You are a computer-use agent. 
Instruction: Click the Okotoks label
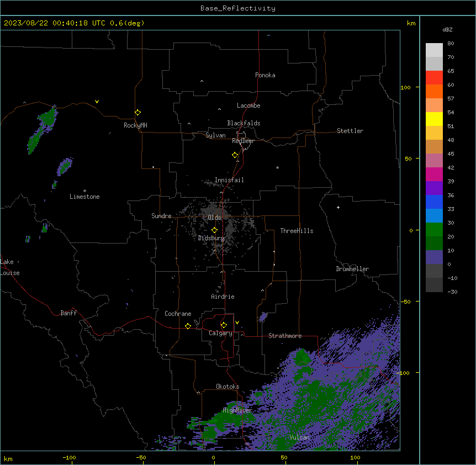228,387
